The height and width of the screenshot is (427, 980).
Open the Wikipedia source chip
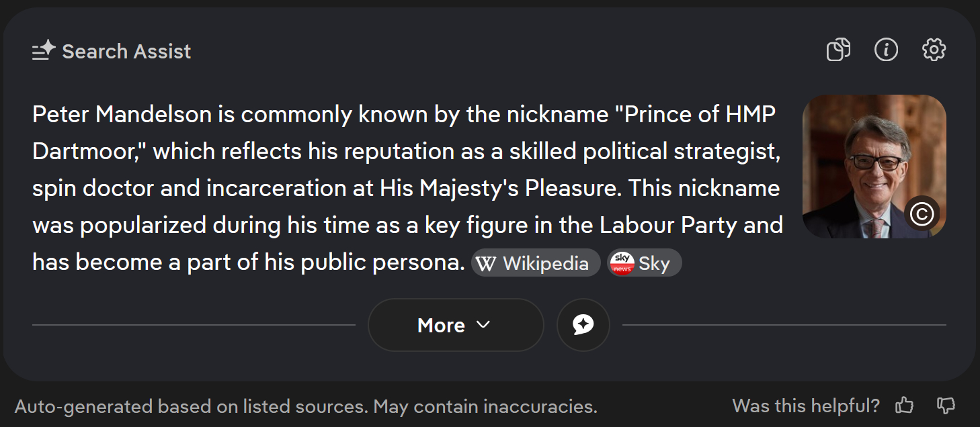click(x=536, y=264)
